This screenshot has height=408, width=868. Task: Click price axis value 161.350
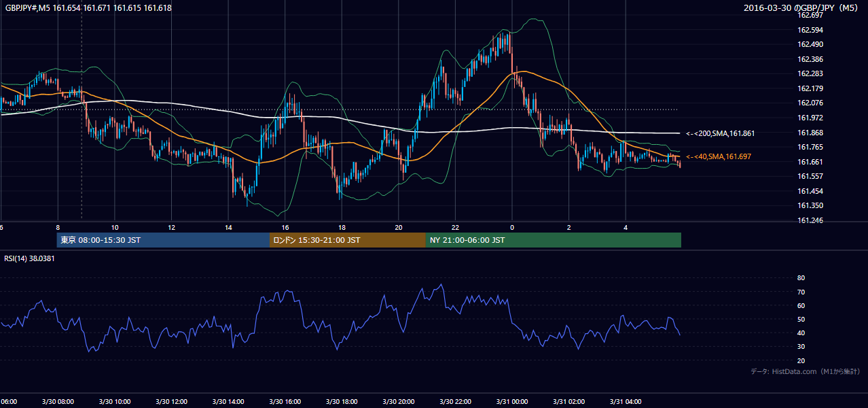point(810,205)
